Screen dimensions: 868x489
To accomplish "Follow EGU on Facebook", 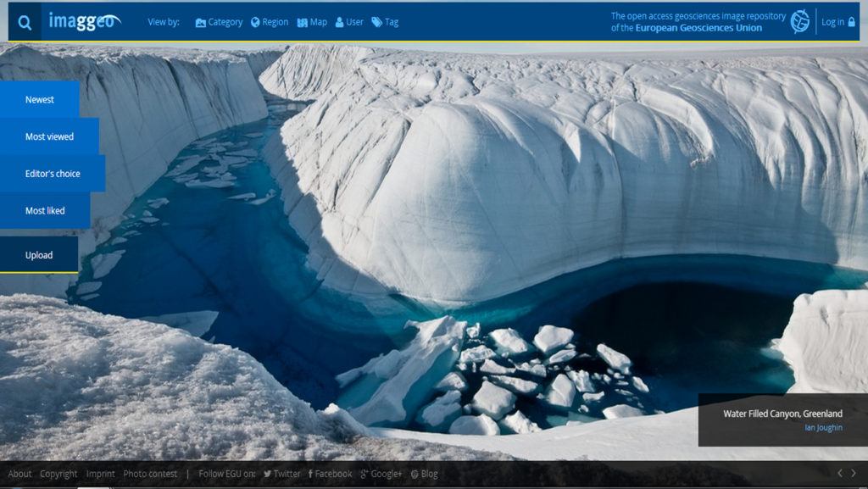I will (330, 474).
